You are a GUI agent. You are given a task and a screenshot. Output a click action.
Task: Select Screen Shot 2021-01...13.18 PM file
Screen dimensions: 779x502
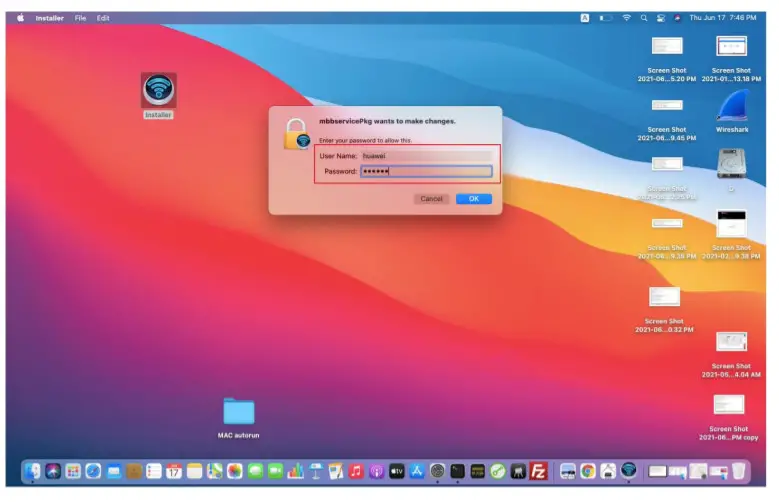click(731, 46)
